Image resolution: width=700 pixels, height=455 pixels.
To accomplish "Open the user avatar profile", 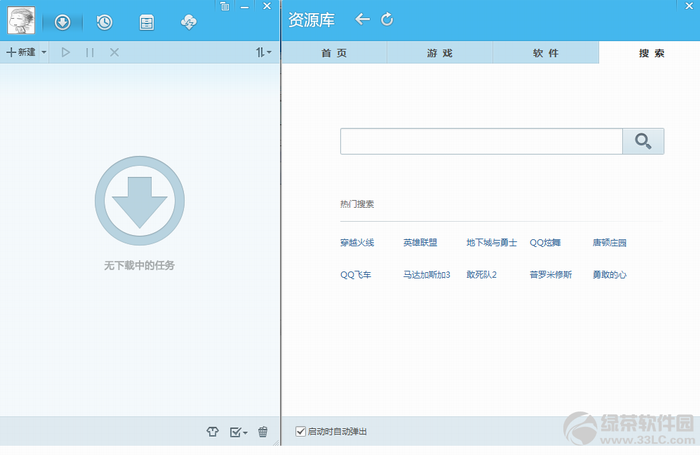I will click(21, 21).
